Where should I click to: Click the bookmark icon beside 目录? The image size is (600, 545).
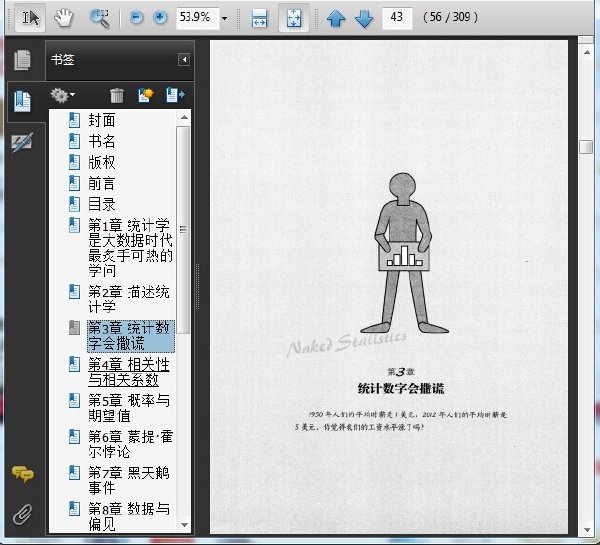pos(74,204)
